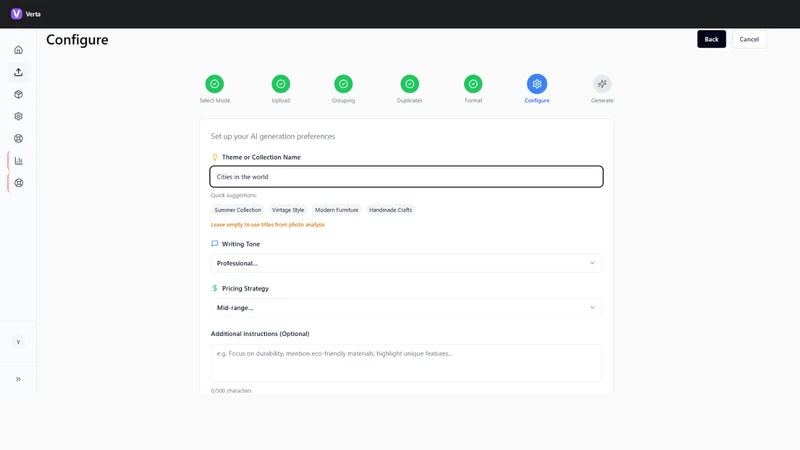
Task: Open the Writing Tone dropdown
Action: (406, 263)
